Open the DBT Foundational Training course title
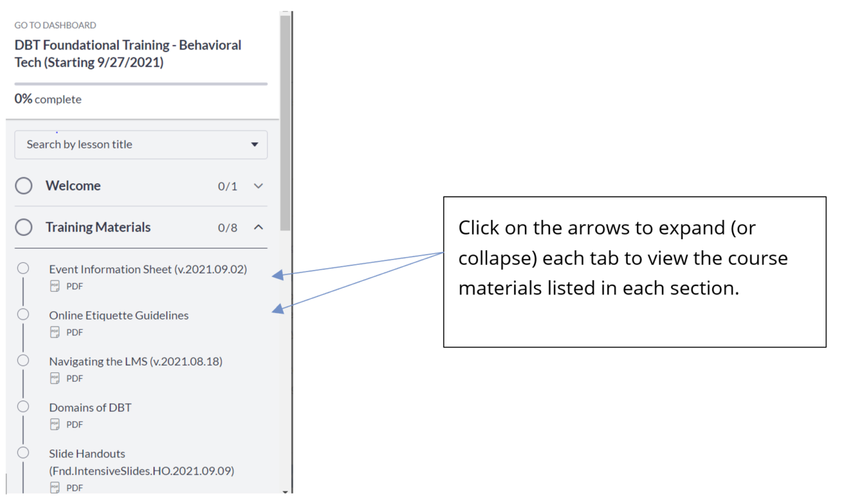This screenshot has width=844, height=504. 128,53
